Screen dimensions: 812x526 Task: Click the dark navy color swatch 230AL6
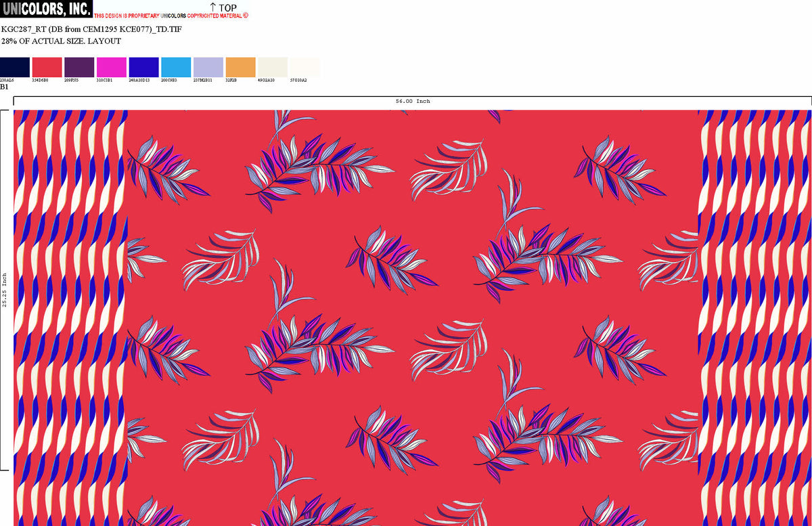point(15,67)
